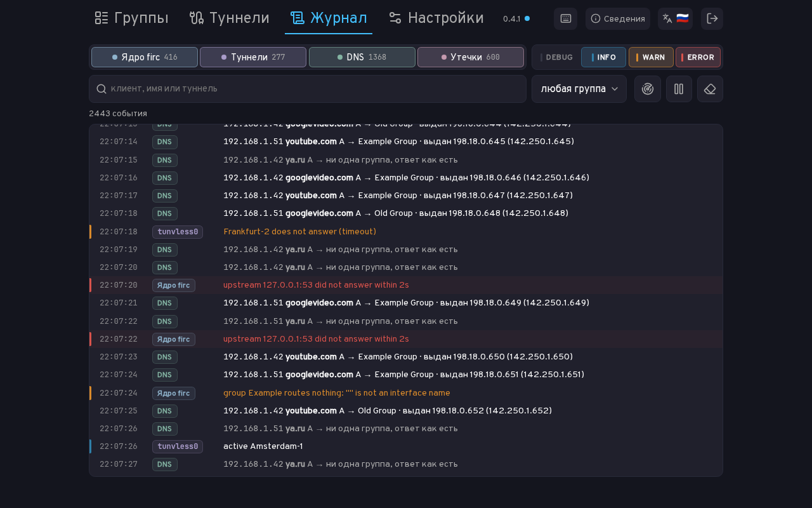Toggle the Ядро firc source filter
812x508 pixels.
click(145, 57)
